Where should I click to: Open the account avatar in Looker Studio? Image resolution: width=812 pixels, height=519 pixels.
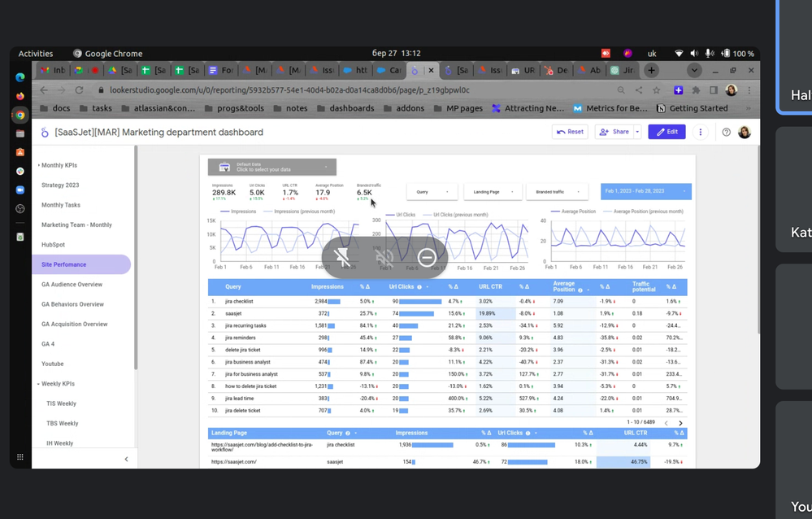click(745, 133)
